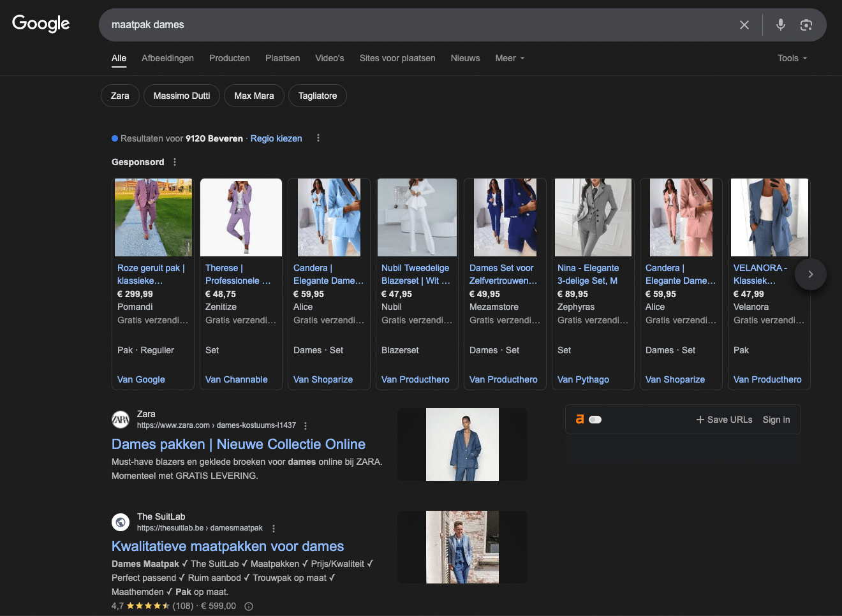The image size is (842, 616).
Task: Click The SuitLab result thumbnail image
Action: (462, 547)
